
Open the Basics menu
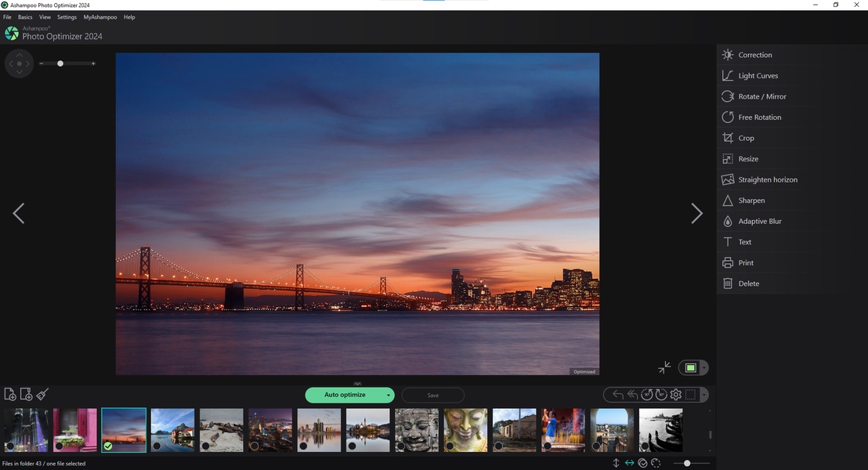pyautogui.click(x=25, y=17)
